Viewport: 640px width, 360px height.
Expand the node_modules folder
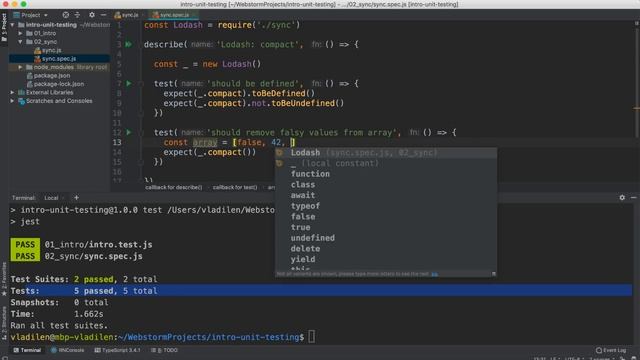click(20, 67)
